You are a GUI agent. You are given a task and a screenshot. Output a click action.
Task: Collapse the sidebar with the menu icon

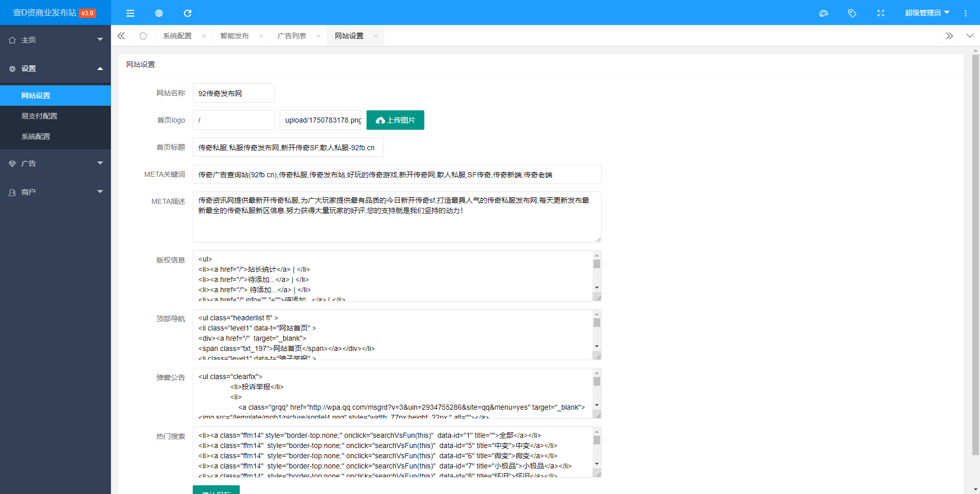pyautogui.click(x=130, y=13)
